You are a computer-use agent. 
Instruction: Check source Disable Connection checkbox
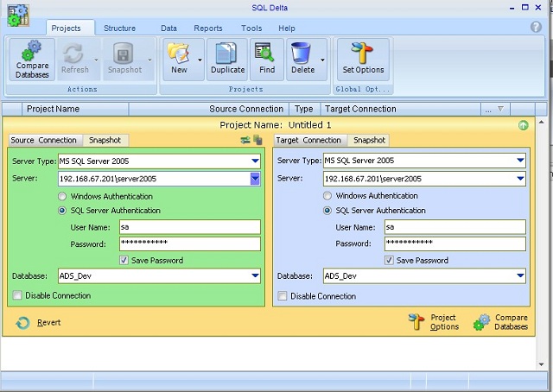(17, 295)
